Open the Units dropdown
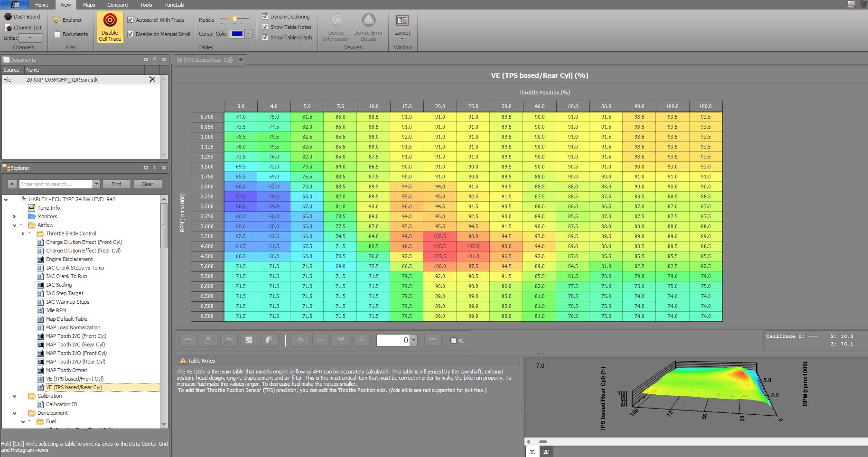 click(x=30, y=38)
